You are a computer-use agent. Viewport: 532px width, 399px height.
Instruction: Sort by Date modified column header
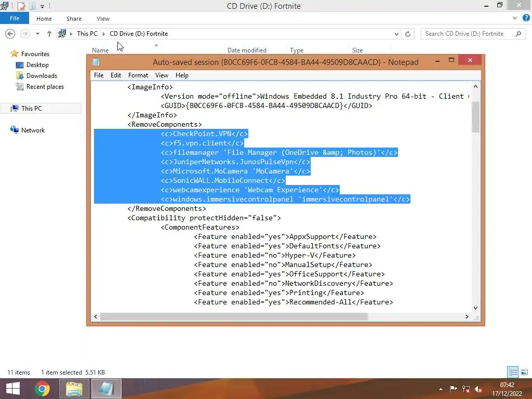click(x=247, y=50)
